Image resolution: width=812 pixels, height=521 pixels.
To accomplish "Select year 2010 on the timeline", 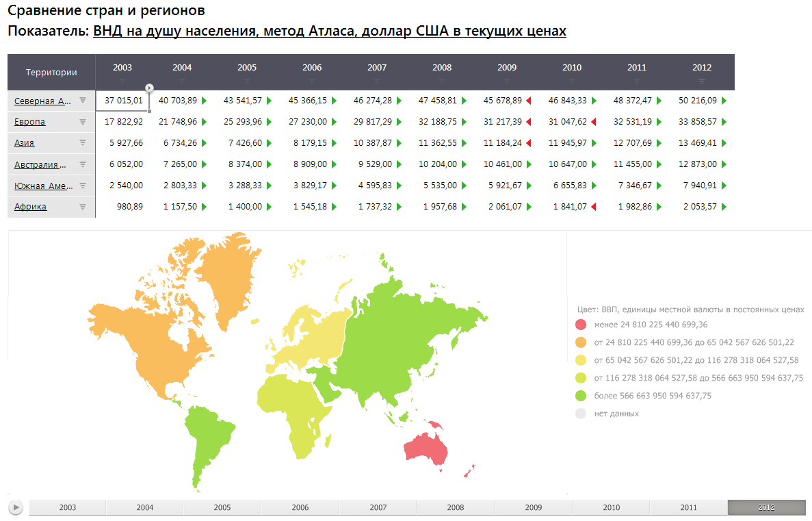I will tap(611, 507).
